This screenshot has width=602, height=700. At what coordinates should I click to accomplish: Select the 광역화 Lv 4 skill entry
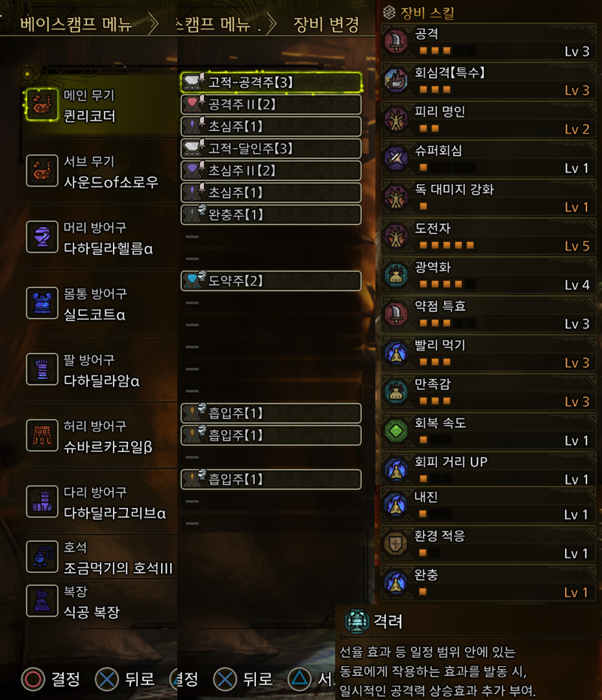click(x=489, y=276)
